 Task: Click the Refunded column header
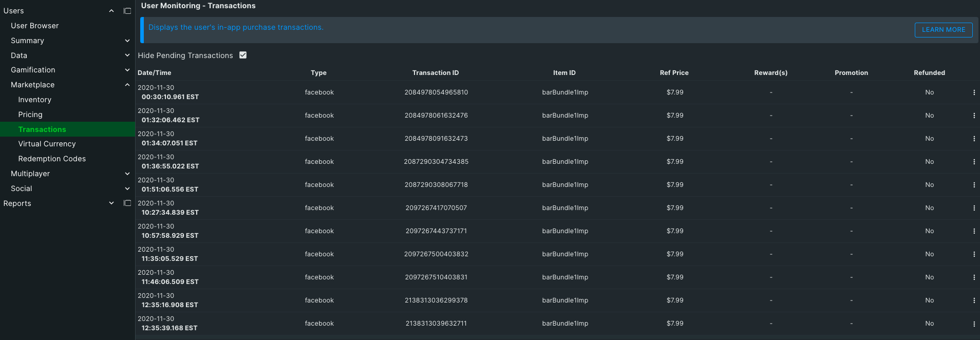[929, 73]
